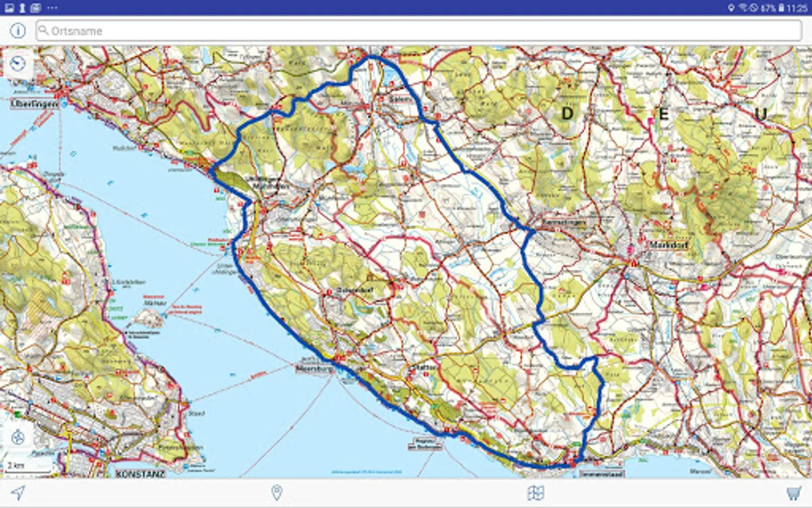Tap the Immenstaad label on the map
Viewport: 812px width, 508px height.
[x=602, y=474]
